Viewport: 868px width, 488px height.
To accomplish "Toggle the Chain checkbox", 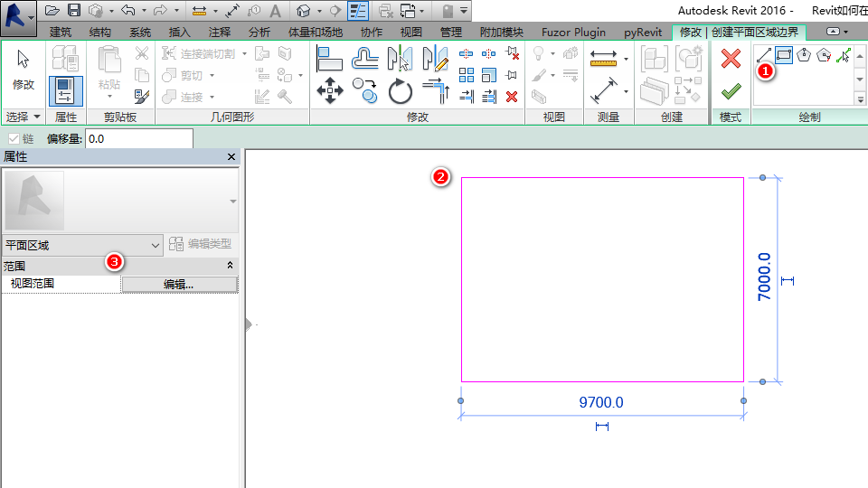I will click(x=14, y=138).
